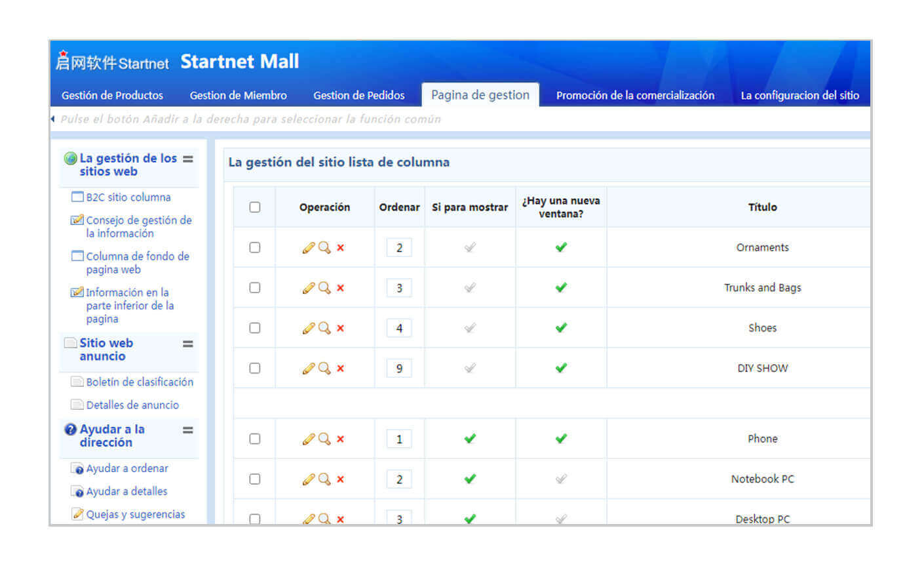This screenshot has width=924, height=564.
Task: Check the select-all checkbox in table header
Action: click(x=255, y=207)
